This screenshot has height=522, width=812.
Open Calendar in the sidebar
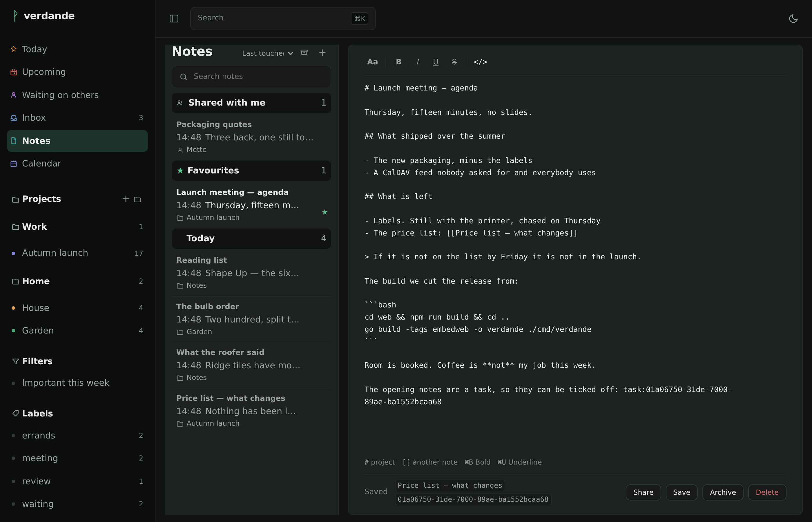tap(77, 163)
